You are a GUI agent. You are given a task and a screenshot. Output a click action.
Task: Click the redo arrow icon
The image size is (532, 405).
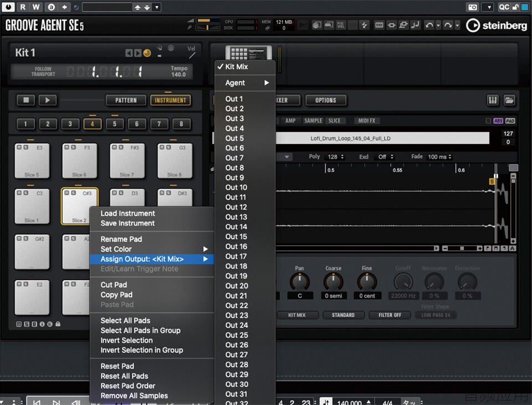point(448,25)
